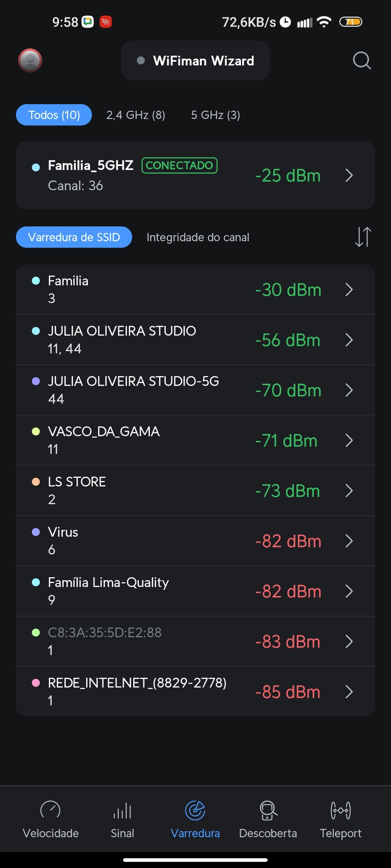Select the Varredura radar icon

click(195, 810)
